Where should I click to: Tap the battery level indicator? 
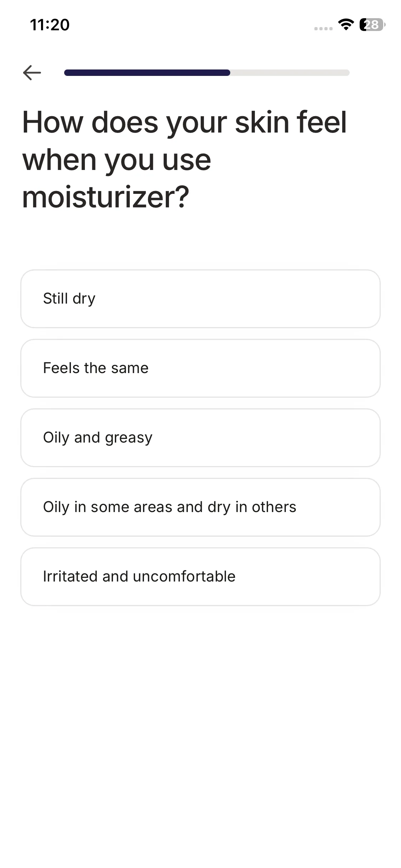pos(372,25)
